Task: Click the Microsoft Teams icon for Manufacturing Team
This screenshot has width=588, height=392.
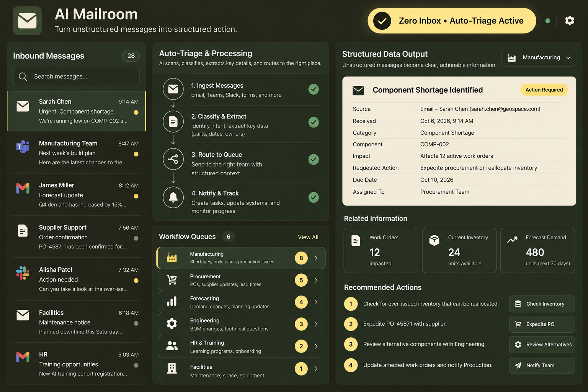Action: click(23, 147)
